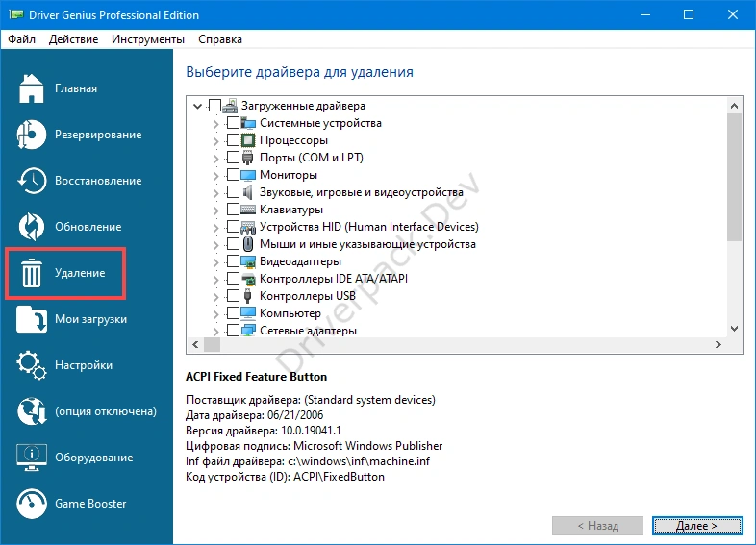Open the Обновление update arrows icon
756x545 pixels.
pyautogui.click(x=32, y=227)
